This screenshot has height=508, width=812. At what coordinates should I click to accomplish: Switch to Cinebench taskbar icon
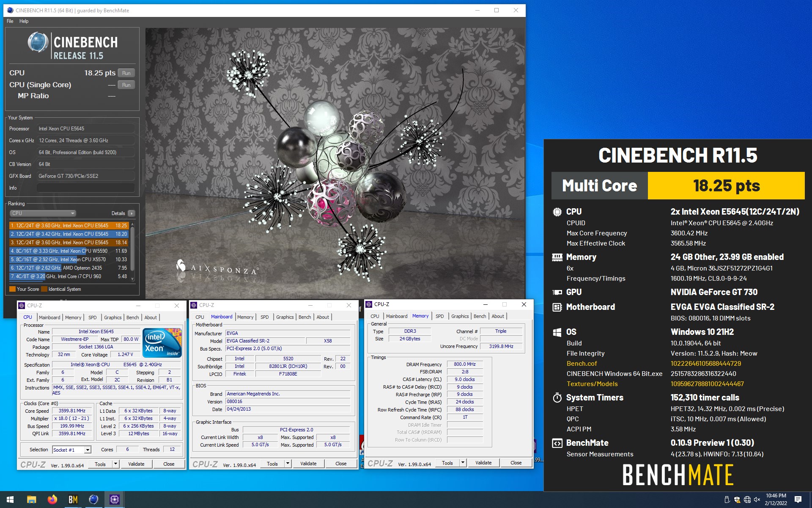coord(93,500)
